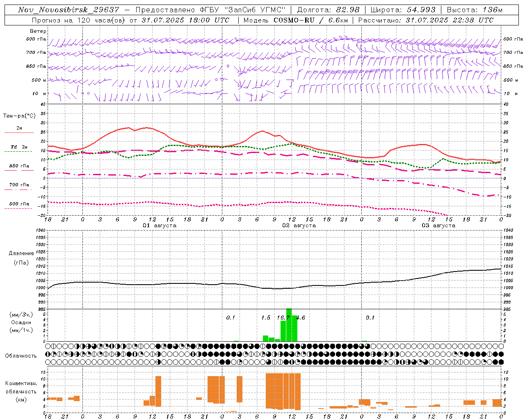
Task: Select the 4.6 precipitation total value
Action: tap(301, 317)
